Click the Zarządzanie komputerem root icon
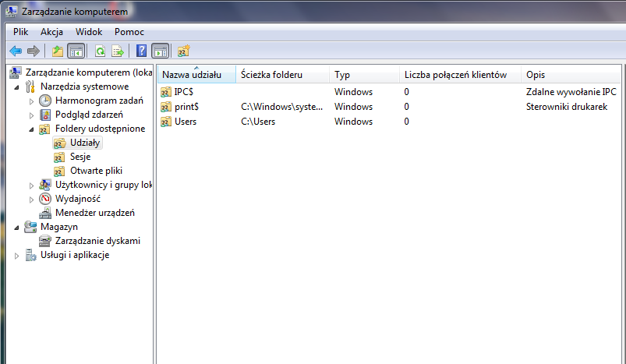 (16, 72)
